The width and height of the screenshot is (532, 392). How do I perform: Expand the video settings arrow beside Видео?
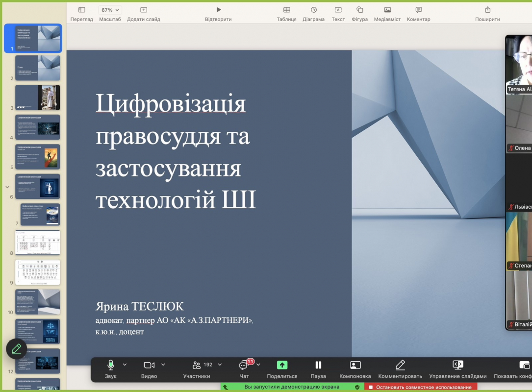(x=162, y=365)
